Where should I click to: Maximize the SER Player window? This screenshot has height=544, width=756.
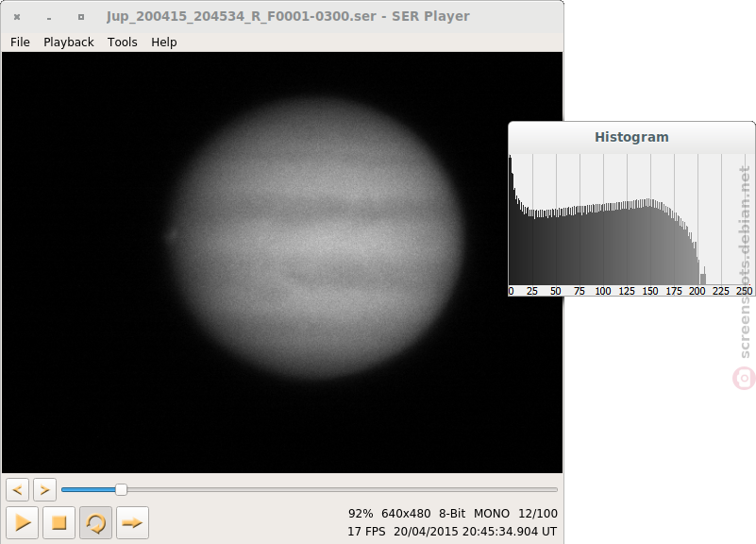pyautogui.click(x=81, y=17)
